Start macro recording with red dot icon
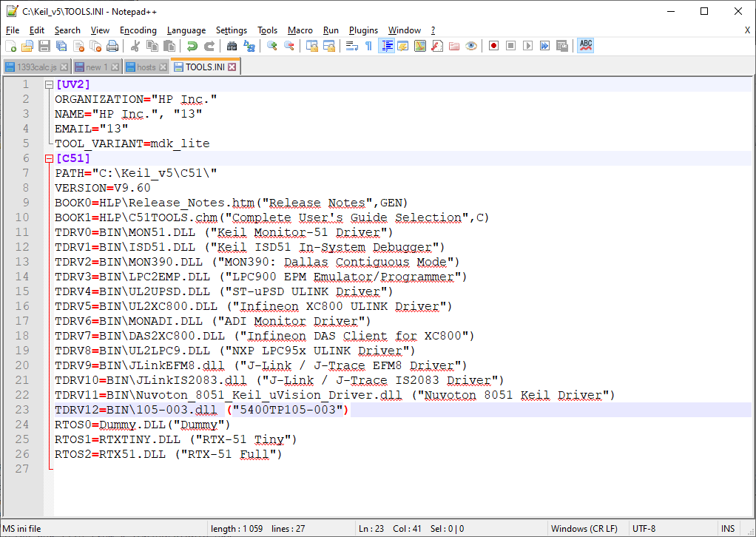This screenshot has width=756, height=537. pos(493,46)
